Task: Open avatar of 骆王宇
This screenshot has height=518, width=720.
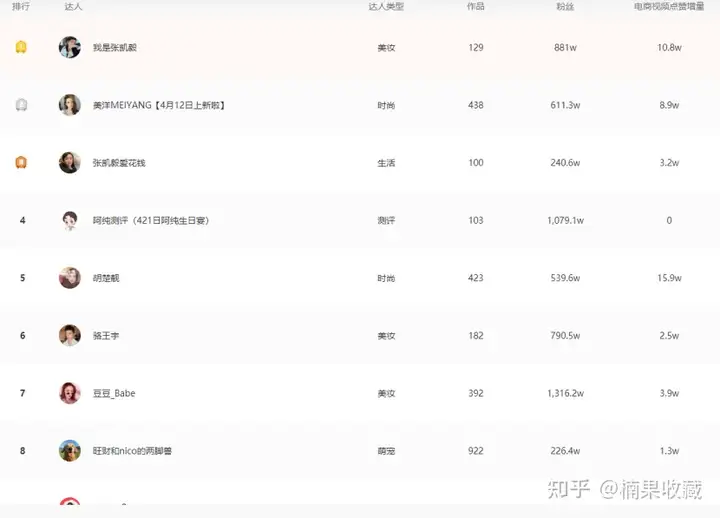Action: tap(70, 336)
